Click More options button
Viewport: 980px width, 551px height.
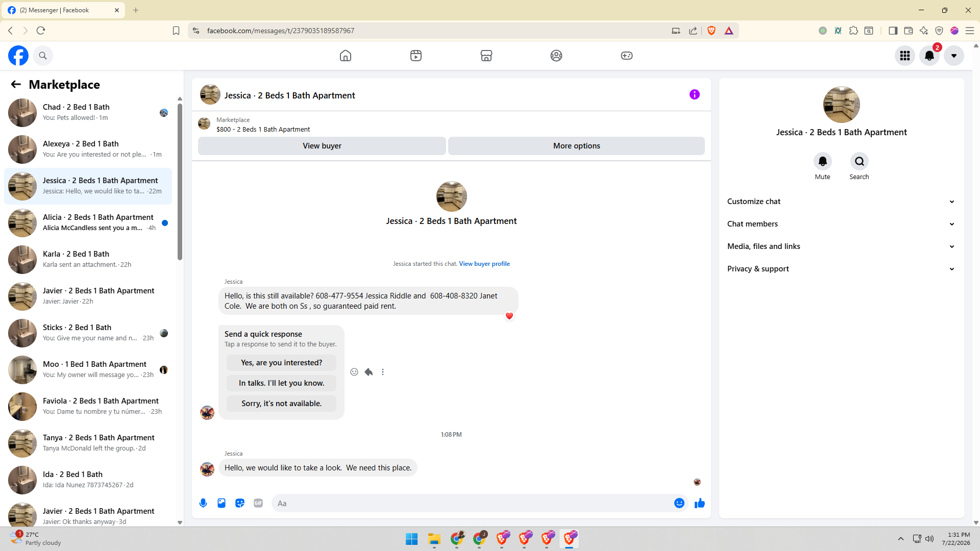coord(577,146)
